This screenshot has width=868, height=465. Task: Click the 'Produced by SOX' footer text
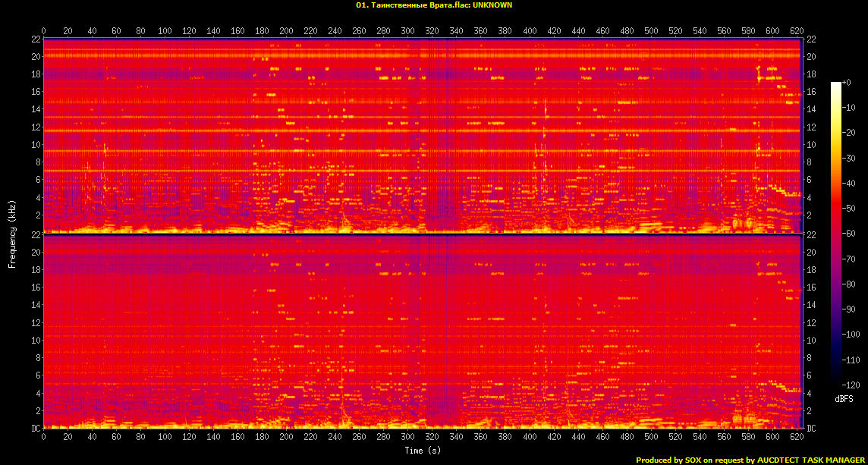[668, 460]
